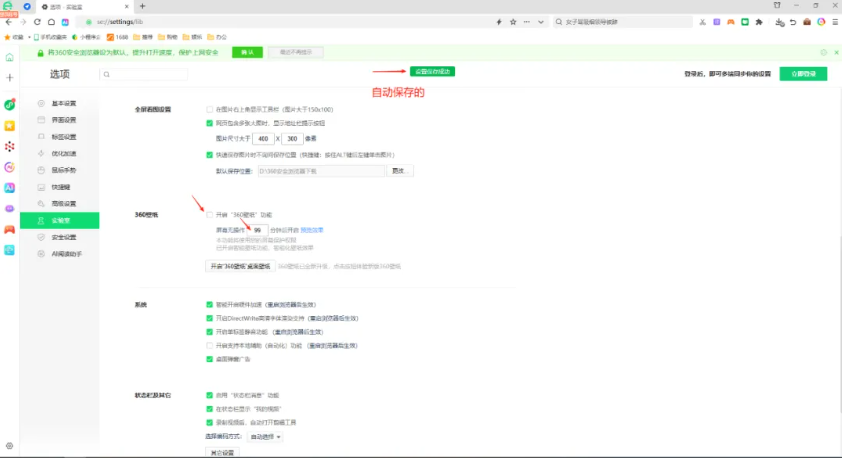The image size is (842, 458).
Task: Toggle the local assist automation checkbox
Action: [x=209, y=346]
